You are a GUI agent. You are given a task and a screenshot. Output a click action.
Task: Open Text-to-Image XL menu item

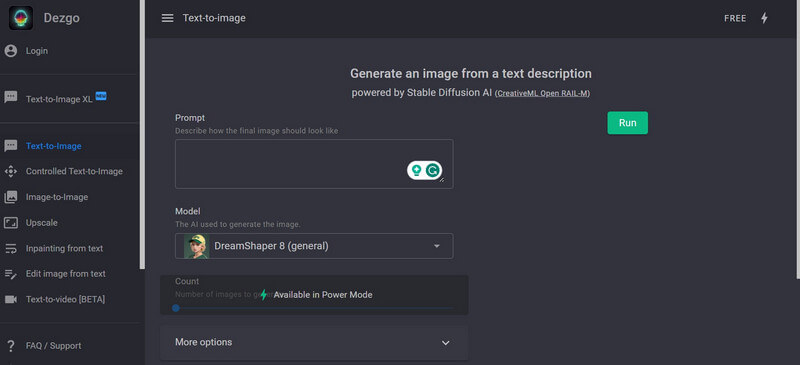click(x=59, y=99)
